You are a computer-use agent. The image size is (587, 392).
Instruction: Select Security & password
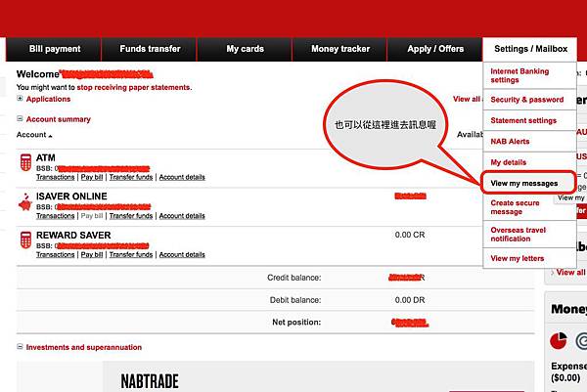529,100
